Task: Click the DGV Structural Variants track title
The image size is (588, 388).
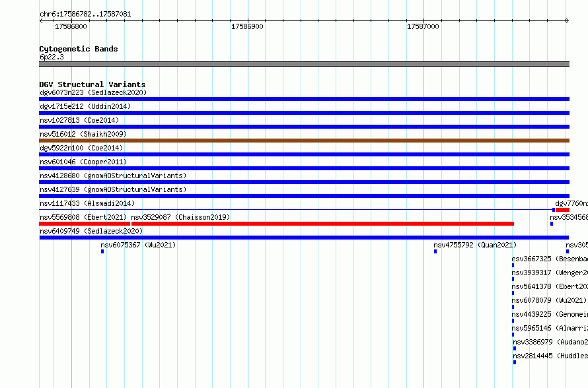Action: 92,84
